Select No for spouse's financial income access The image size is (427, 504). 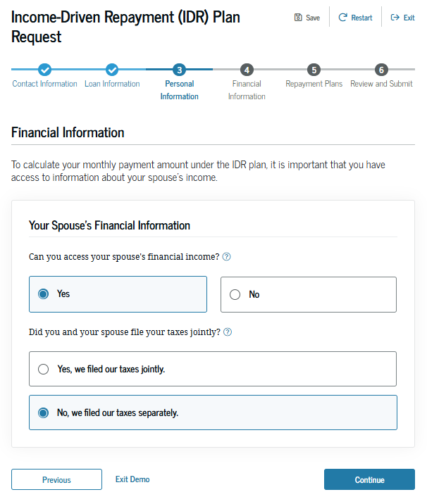[x=309, y=294]
